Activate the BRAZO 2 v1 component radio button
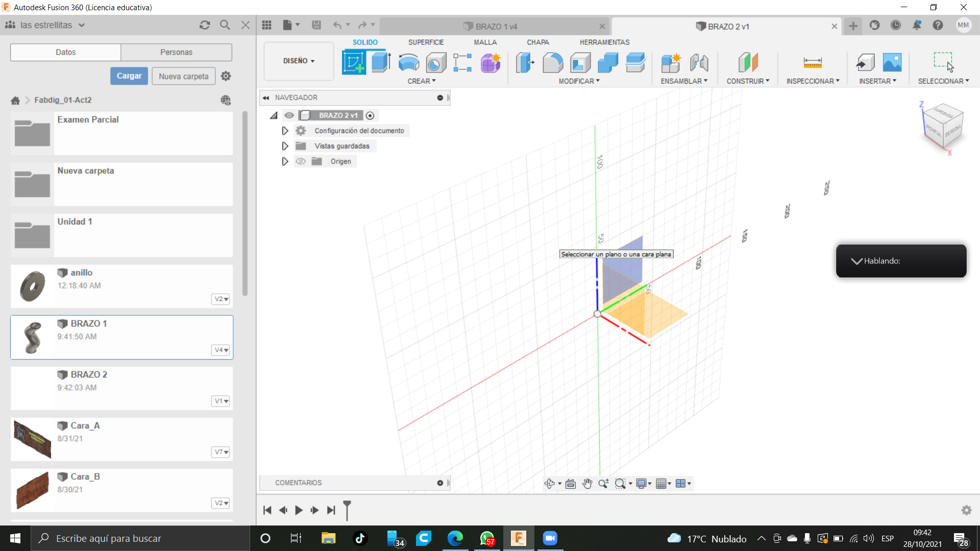980x551 pixels. (370, 116)
